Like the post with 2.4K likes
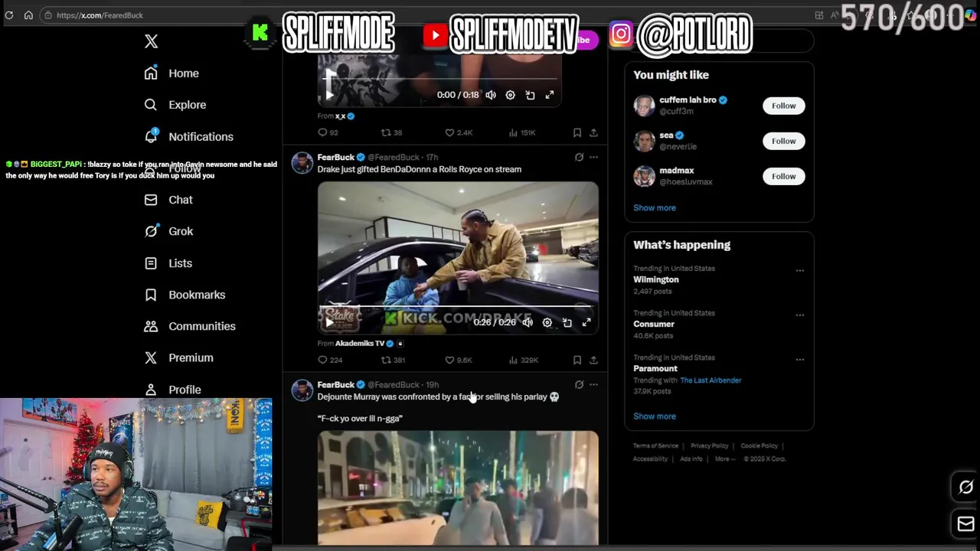The image size is (980, 551). pos(459,132)
